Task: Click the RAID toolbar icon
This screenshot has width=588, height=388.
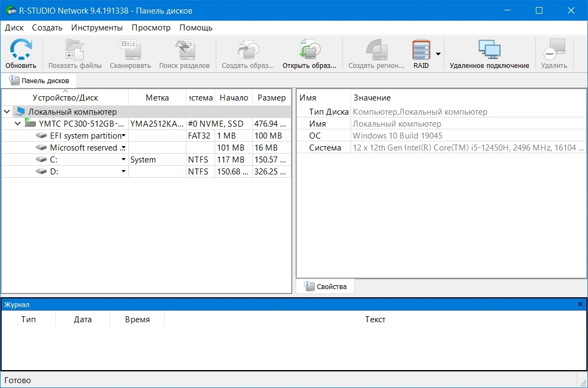Action: pyautogui.click(x=421, y=49)
